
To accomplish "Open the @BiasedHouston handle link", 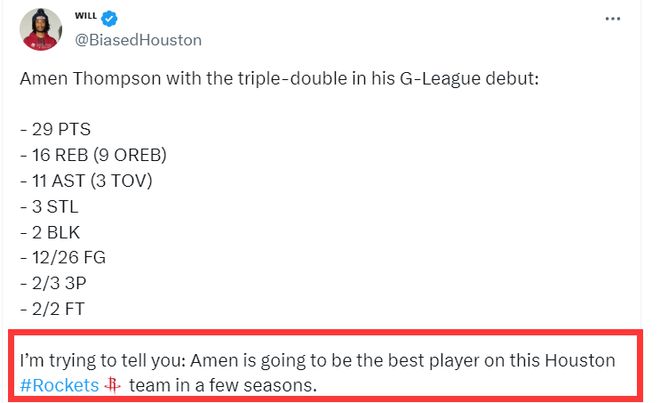I will pyautogui.click(x=139, y=40).
